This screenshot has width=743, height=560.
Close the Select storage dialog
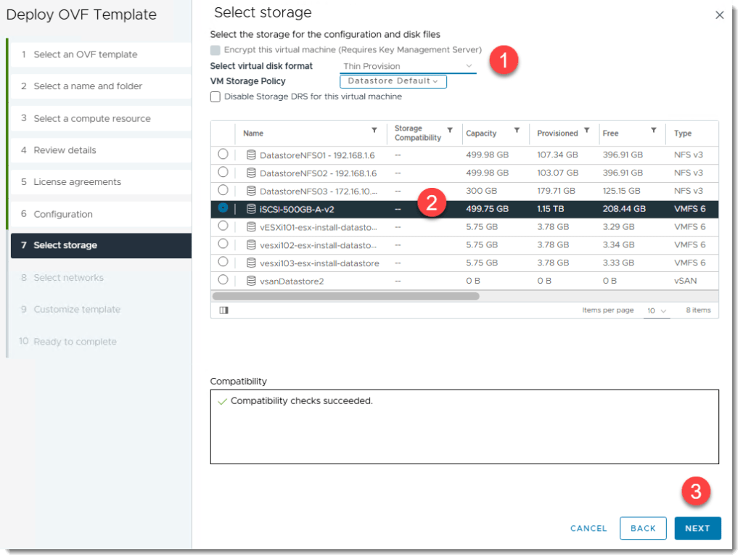click(720, 15)
